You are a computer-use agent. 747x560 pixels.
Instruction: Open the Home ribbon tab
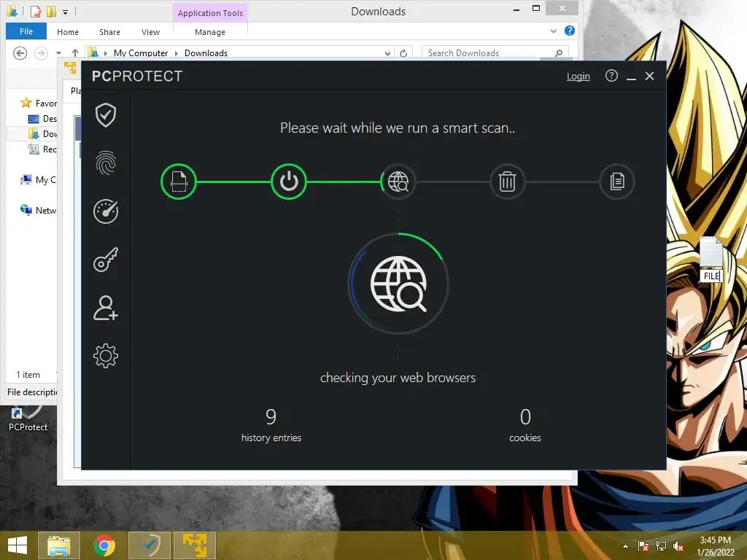tap(68, 32)
